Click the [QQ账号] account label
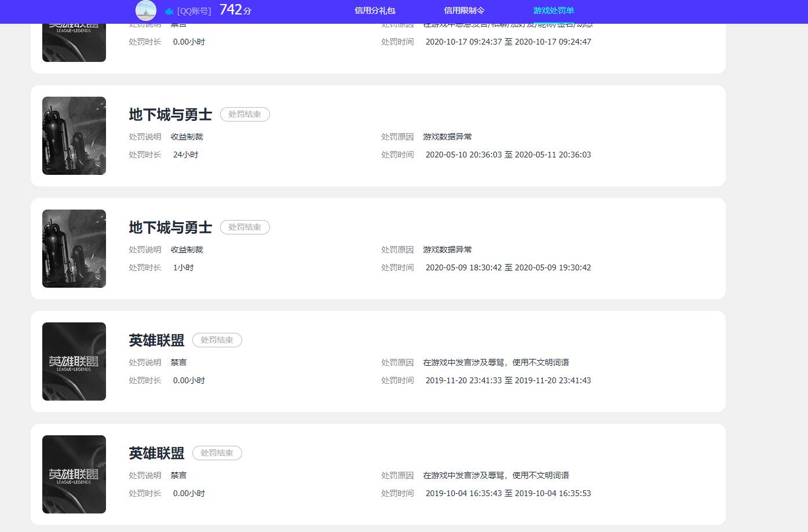The height and width of the screenshot is (532, 808). point(194,11)
